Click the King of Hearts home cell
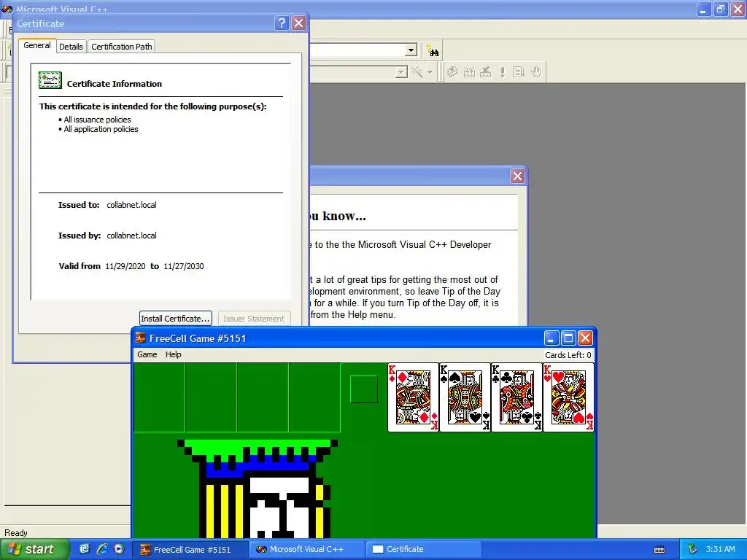 [x=568, y=397]
